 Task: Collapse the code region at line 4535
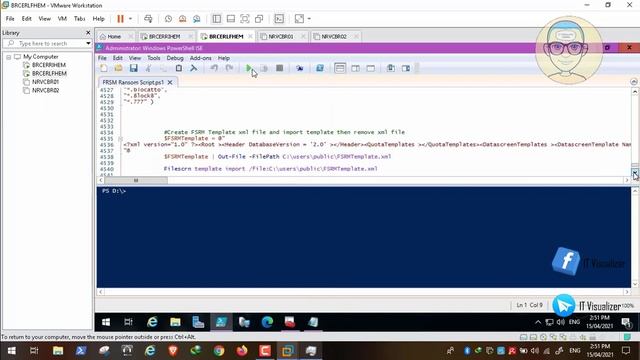[x=120, y=139]
